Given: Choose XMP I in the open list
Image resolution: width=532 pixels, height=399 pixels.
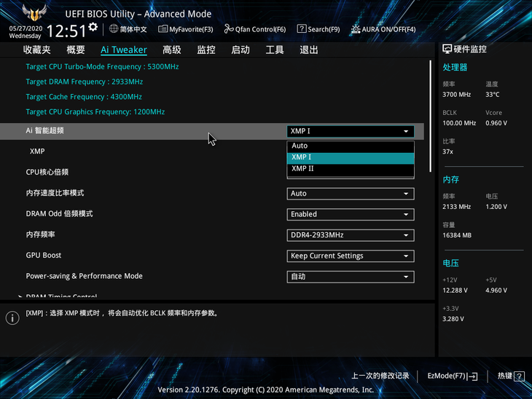Looking at the screenshot, I should (x=351, y=157).
